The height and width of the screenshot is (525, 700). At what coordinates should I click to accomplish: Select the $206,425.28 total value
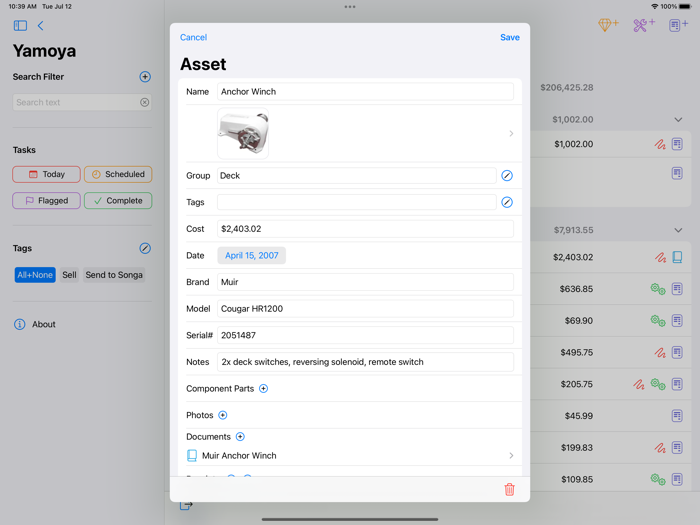(567, 88)
